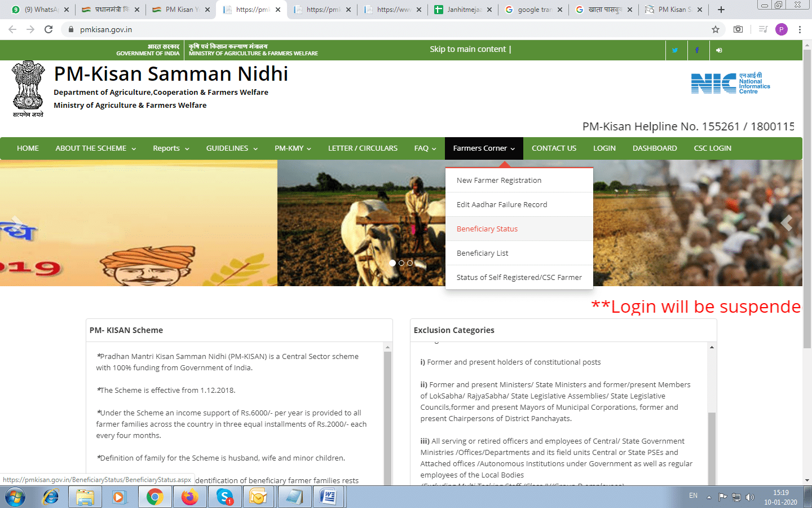Click the page vertical scrollbar

pos(807,199)
